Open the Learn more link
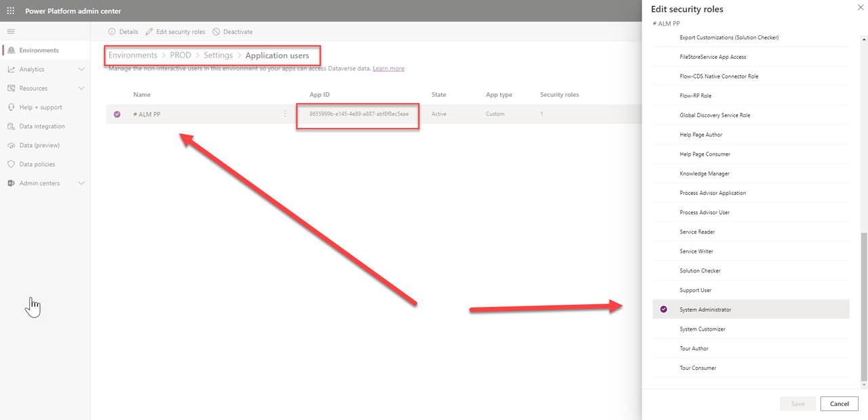Image resolution: width=868 pixels, height=420 pixels. pos(389,68)
